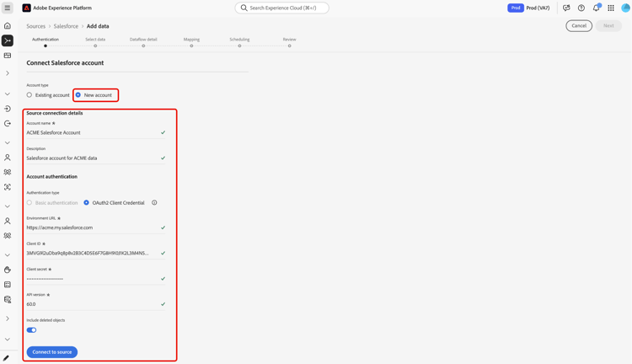Image resolution: width=632 pixels, height=364 pixels.
Task: Open the people icon above face-scan icon
Action: click(x=8, y=172)
